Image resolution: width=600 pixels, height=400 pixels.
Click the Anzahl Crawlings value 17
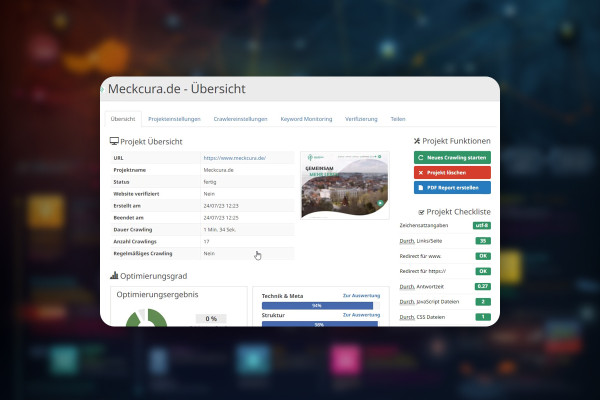coord(207,242)
